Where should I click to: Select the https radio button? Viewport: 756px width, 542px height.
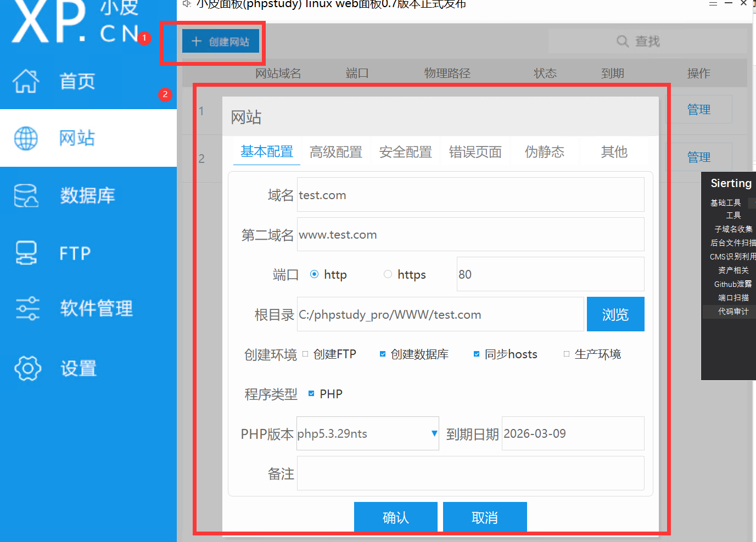[388, 274]
